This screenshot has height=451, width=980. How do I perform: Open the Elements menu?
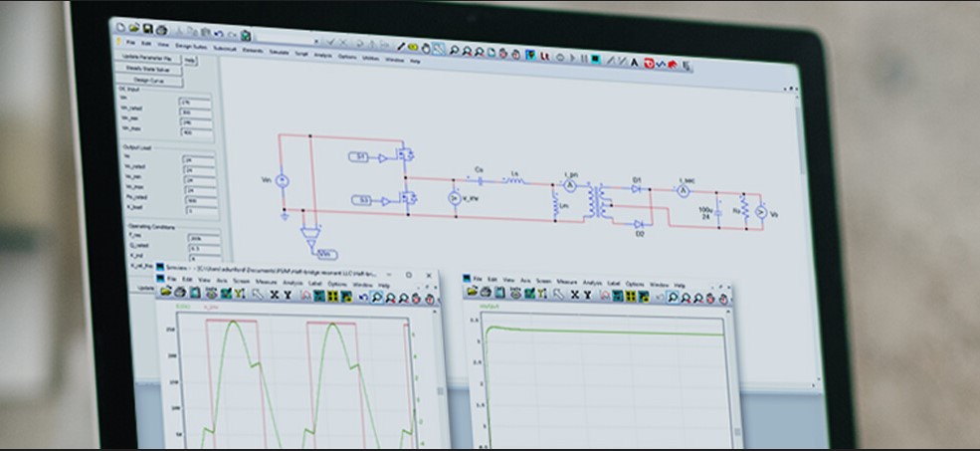253,51
